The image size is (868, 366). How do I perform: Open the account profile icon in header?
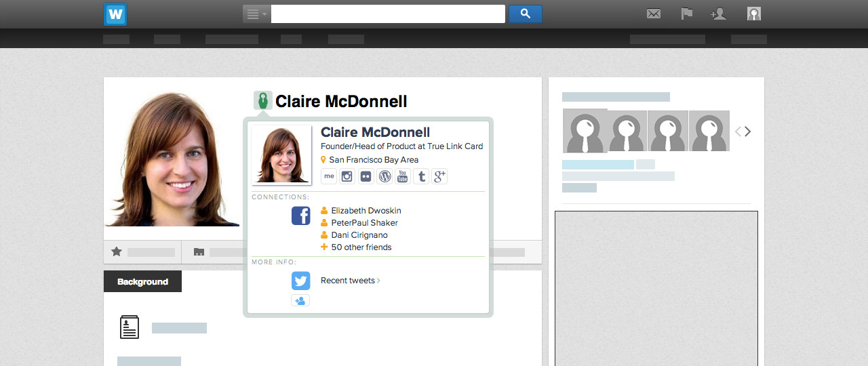pyautogui.click(x=753, y=14)
